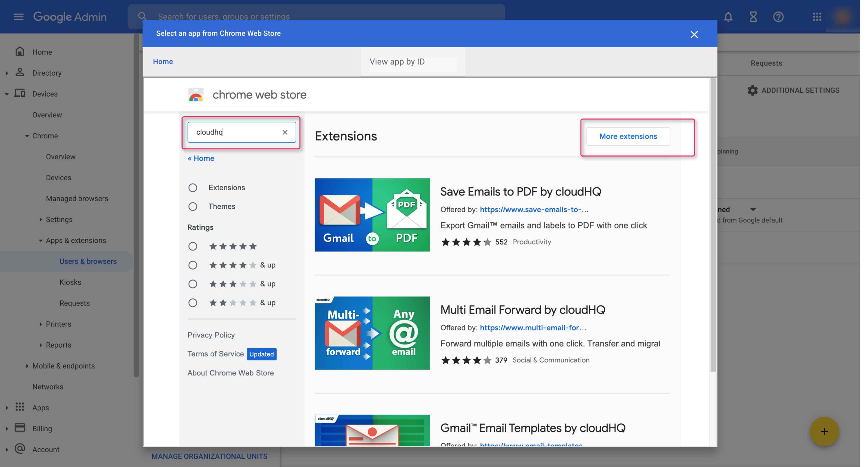Expand the Reports submenu arrow
The image size is (868, 467).
pos(41,345)
